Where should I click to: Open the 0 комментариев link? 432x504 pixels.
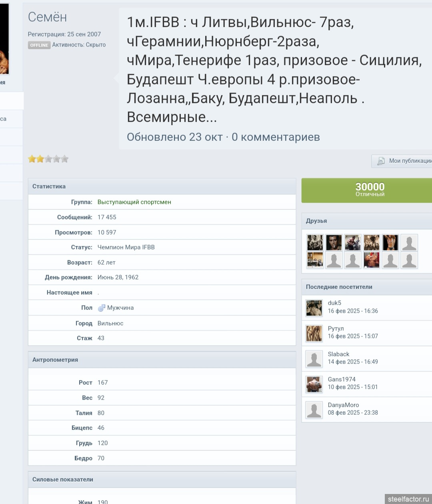point(276,137)
